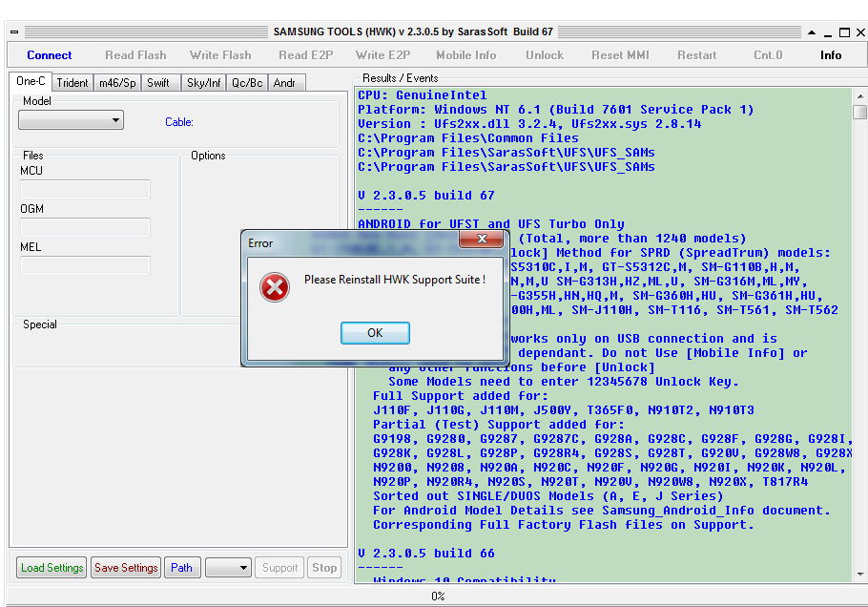Click Mobile Info in the toolbar

[466, 55]
